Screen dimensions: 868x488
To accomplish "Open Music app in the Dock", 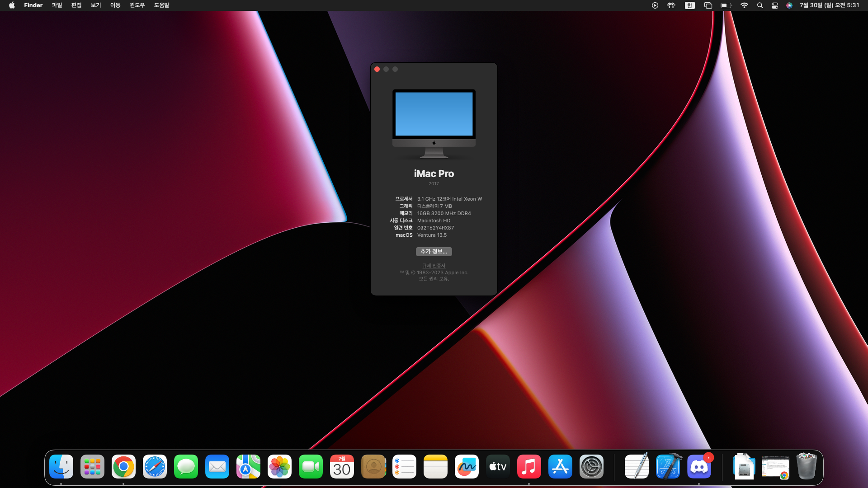I will pos(529,467).
